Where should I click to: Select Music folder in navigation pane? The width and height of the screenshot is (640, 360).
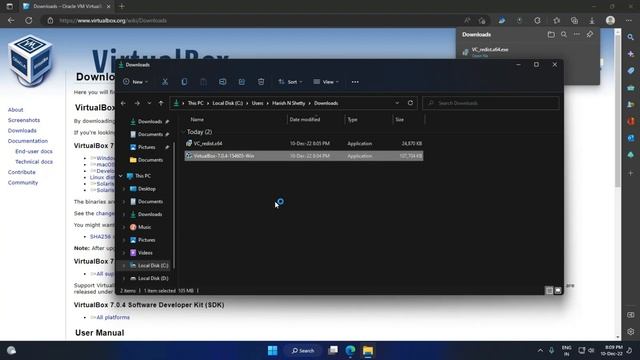click(x=144, y=227)
